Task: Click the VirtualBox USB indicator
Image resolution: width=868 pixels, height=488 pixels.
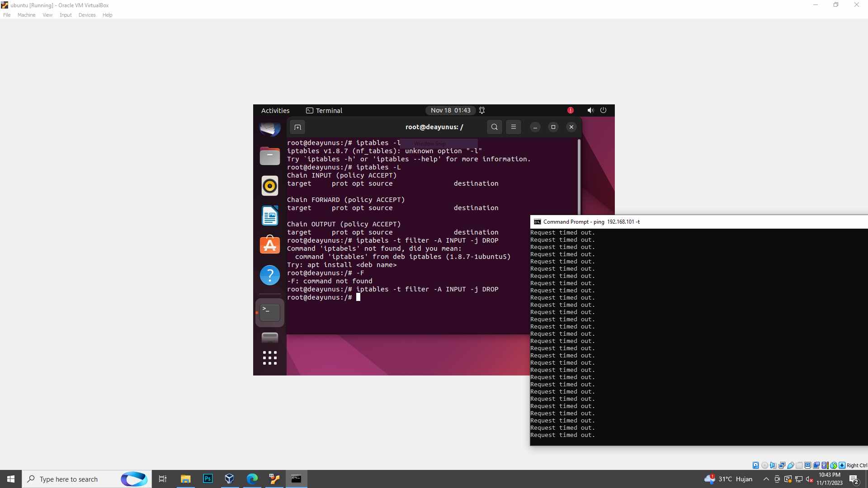Action: tap(791, 465)
